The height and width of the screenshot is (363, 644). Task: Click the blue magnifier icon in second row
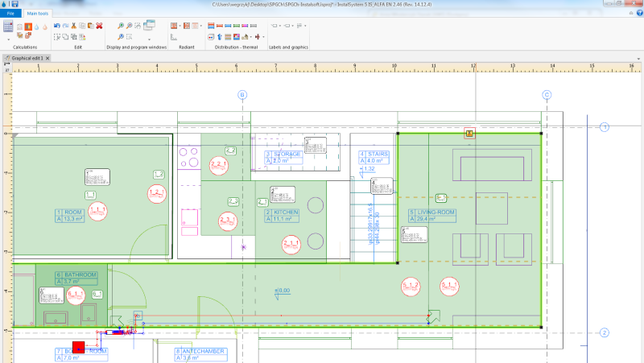pyautogui.click(x=121, y=37)
